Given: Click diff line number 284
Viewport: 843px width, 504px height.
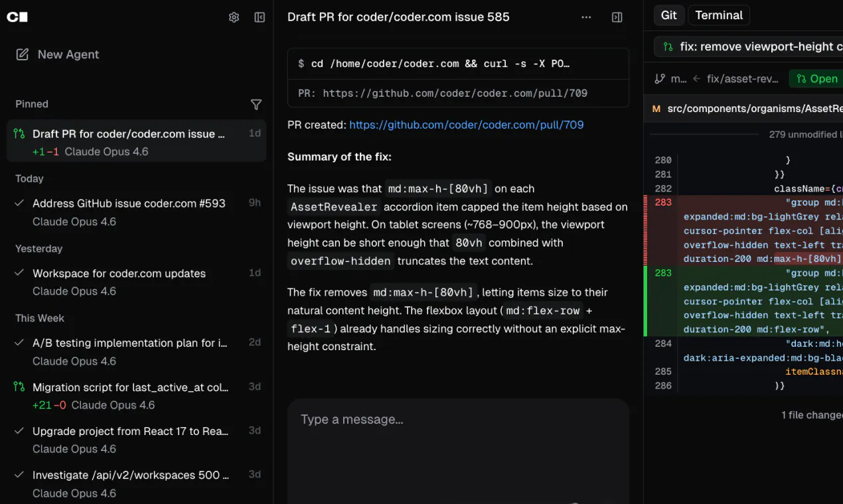Looking at the screenshot, I should point(663,344).
